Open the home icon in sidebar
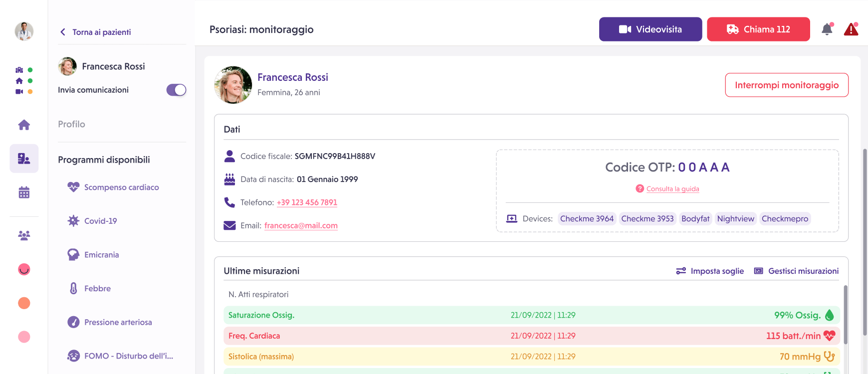 (24, 125)
